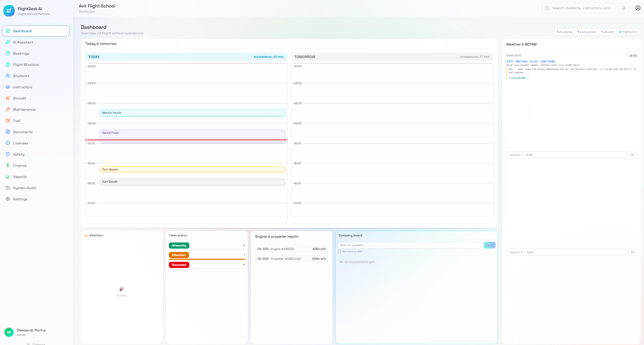644x345 pixels.
Task: Click the Finance dollar icon
Action: coord(8,165)
